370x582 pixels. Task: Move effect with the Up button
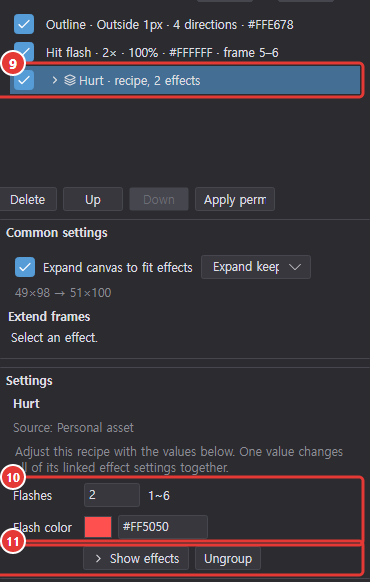pyautogui.click(x=93, y=199)
